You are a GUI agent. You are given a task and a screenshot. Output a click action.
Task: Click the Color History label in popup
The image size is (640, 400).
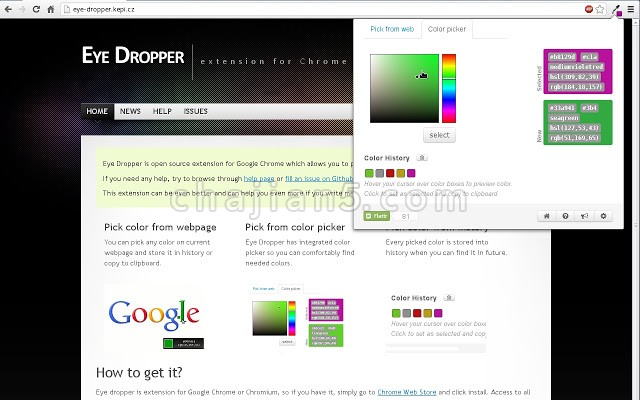(x=387, y=158)
